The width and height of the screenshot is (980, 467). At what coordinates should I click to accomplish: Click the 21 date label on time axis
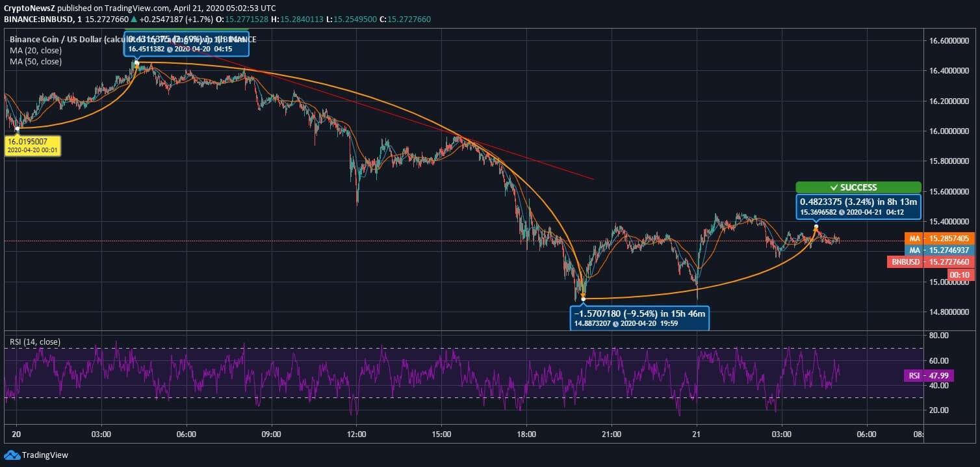(x=696, y=434)
